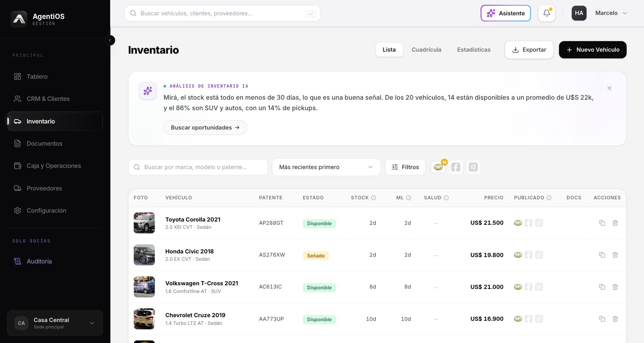Screen dimensions: 644x343
Task: Delete the Honda Civic 2018 vehicle
Action: (x=615, y=255)
